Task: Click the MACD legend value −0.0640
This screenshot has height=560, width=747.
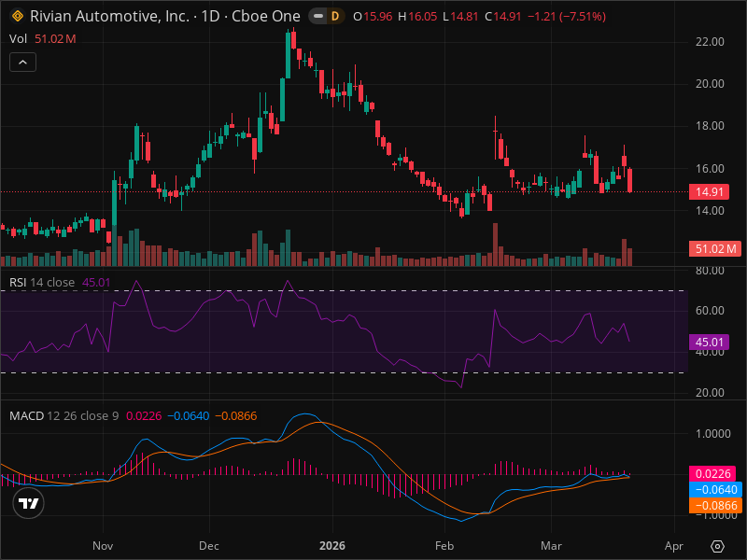Action: (x=189, y=415)
